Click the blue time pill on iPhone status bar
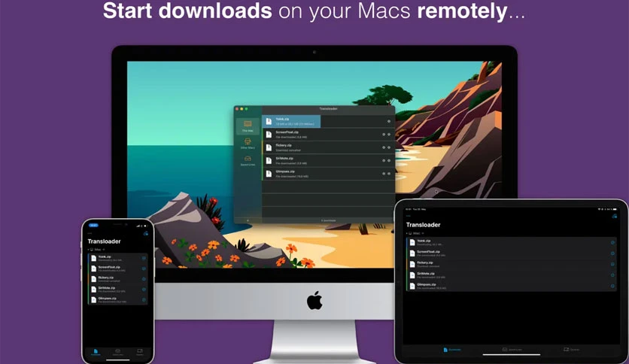 pyautogui.click(x=93, y=226)
